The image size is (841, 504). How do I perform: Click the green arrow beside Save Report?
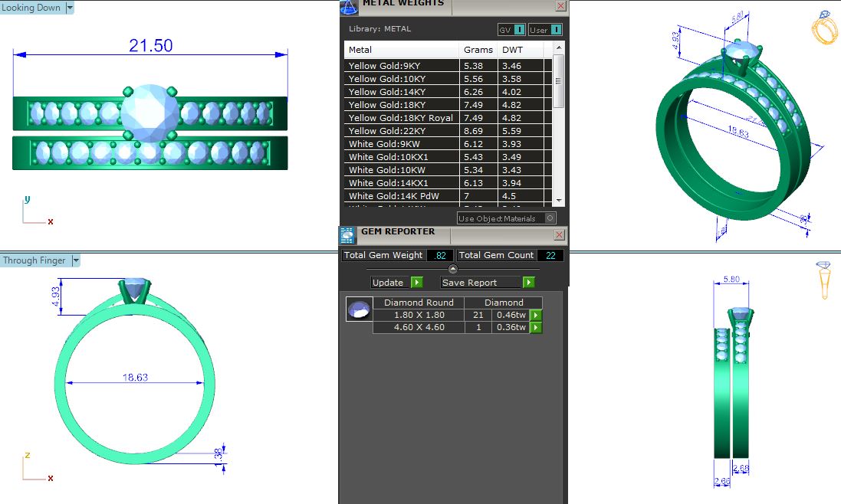click(x=528, y=283)
